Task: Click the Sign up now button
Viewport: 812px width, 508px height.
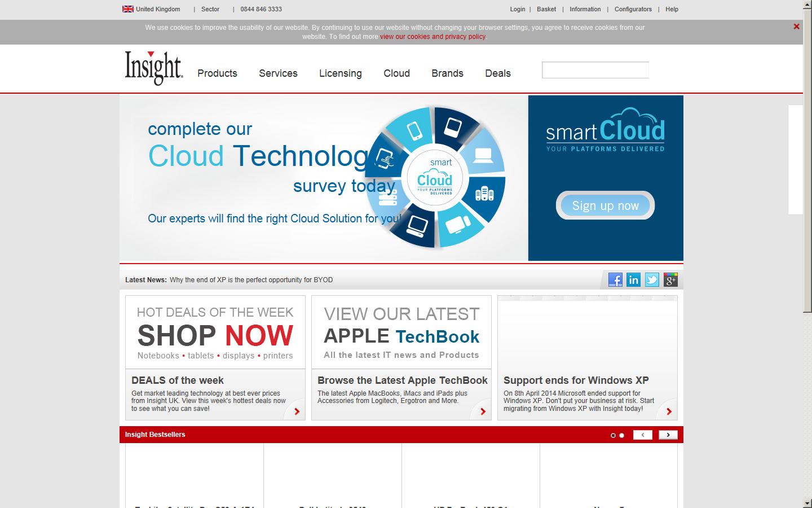Action: click(605, 205)
